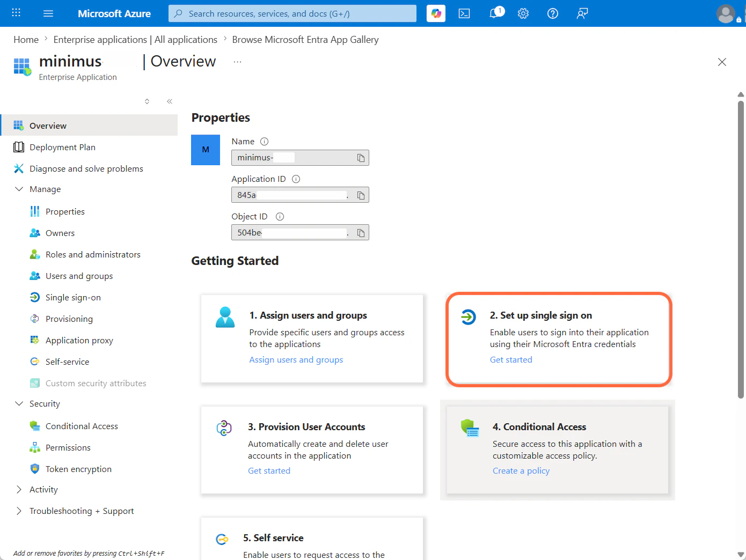Open the more options ellipsis near Overview
This screenshot has height=560, width=746.
pos(237,62)
